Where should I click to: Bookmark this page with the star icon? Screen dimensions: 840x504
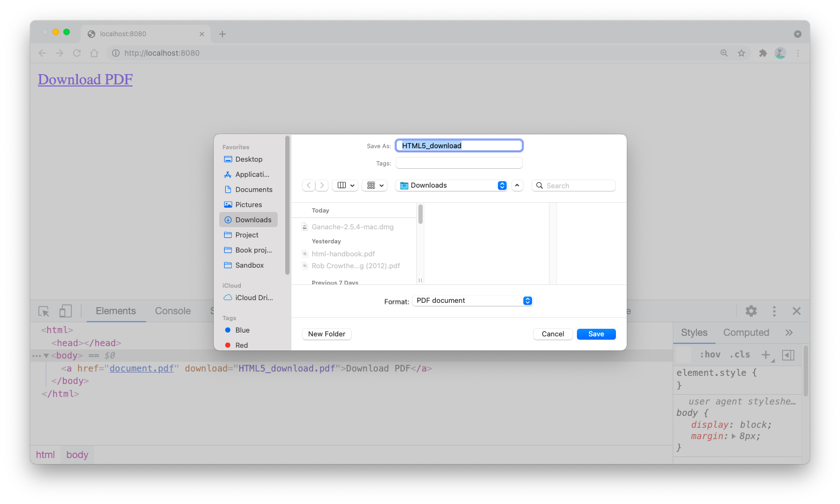click(x=741, y=53)
